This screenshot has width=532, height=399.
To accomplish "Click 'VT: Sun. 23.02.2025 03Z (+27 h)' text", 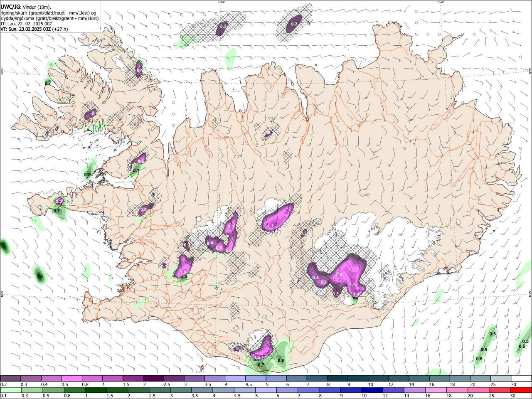I will click(34, 29).
